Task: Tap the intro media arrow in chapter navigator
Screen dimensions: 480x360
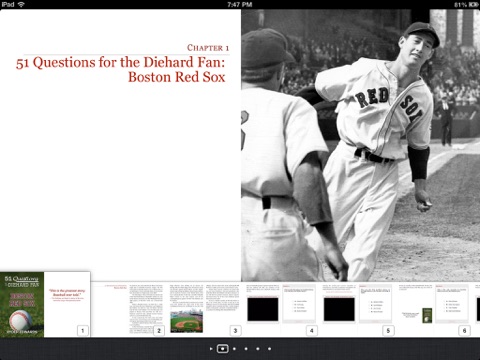Action: pyautogui.click(x=211, y=349)
